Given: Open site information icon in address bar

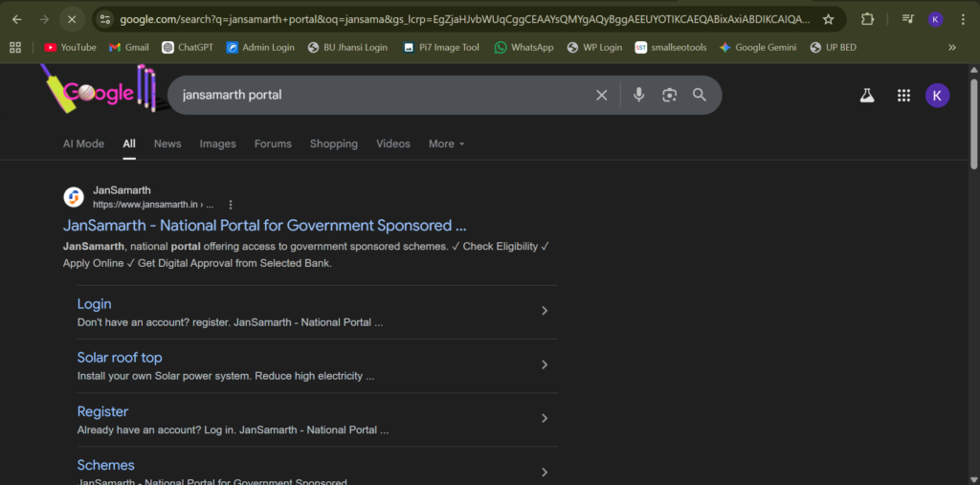Looking at the screenshot, I should pos(105,19).
